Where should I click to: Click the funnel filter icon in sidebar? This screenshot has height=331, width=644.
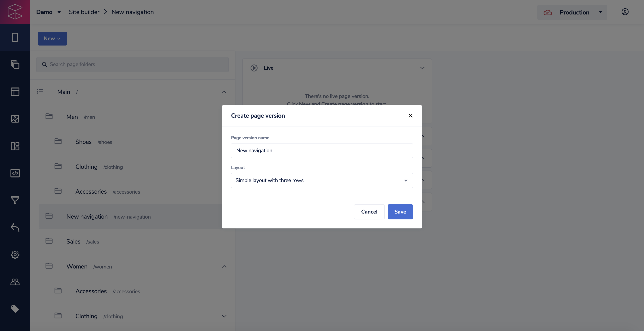(x=15, y=200)
